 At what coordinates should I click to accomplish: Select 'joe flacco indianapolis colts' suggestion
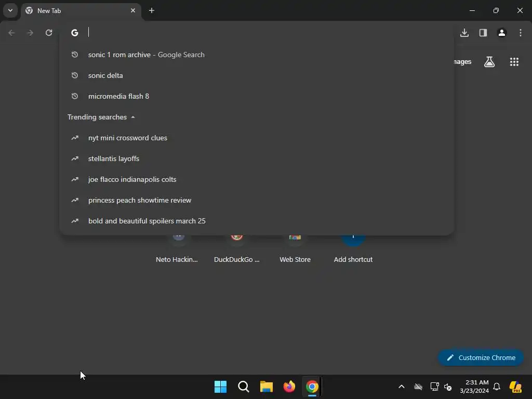[257, 179]
